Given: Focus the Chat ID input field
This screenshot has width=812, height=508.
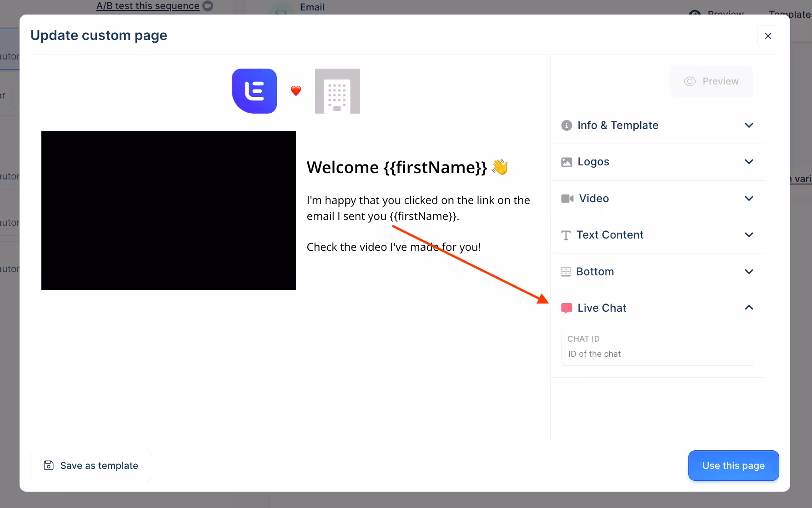Looking at the screenshot, I should click(657, 354).
